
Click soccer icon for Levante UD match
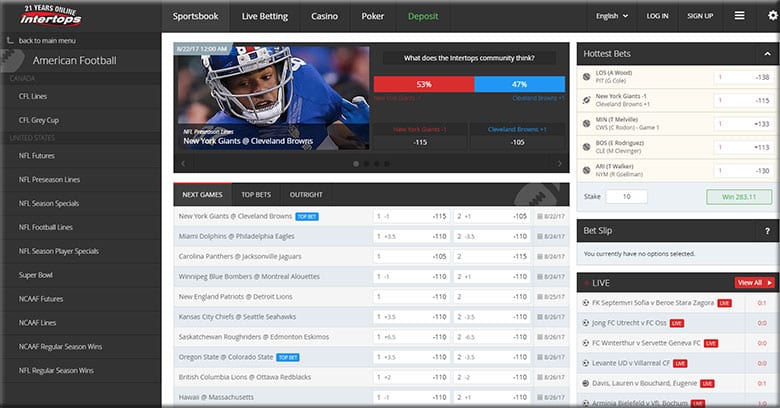[585, 363]
